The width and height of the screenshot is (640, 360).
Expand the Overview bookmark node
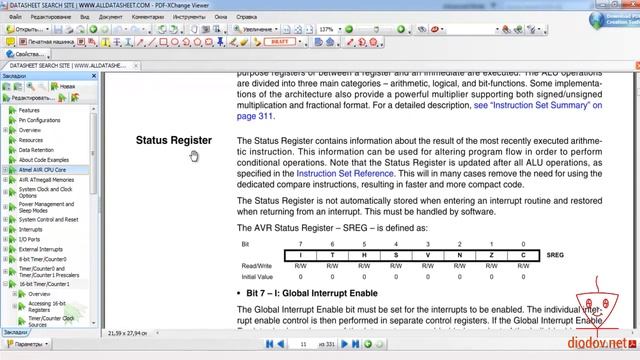5,130
